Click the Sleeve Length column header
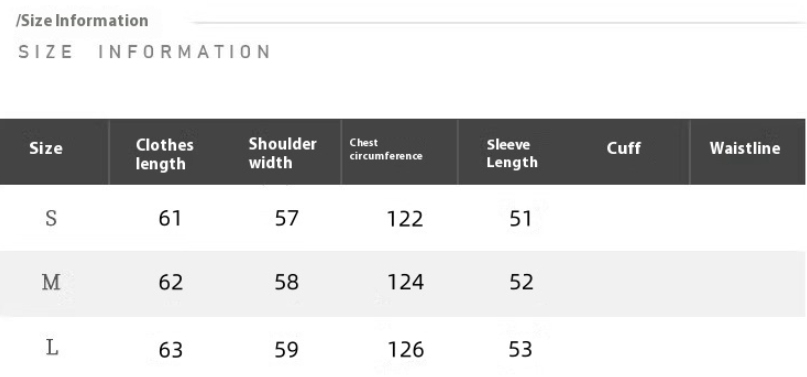This screenshot has width=807, height=377. (512, 153)
